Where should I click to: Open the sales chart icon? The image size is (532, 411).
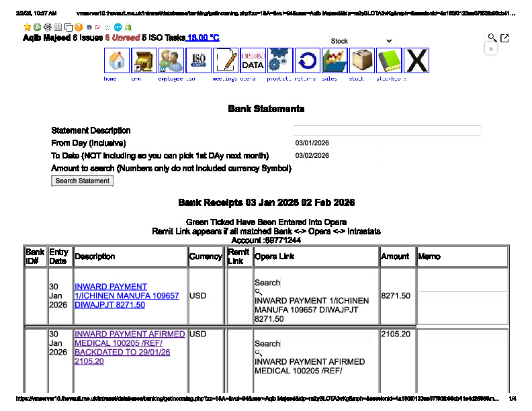[x=335, y=61]
